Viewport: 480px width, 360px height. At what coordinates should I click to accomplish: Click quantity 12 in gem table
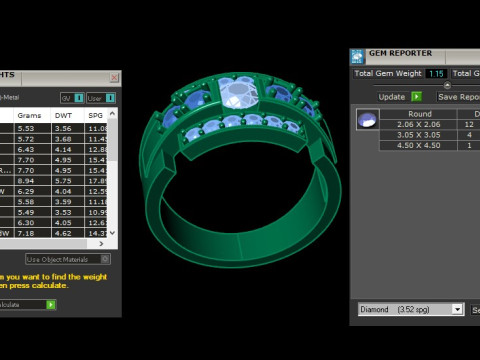pyautogui.click(x=469, y=124)
